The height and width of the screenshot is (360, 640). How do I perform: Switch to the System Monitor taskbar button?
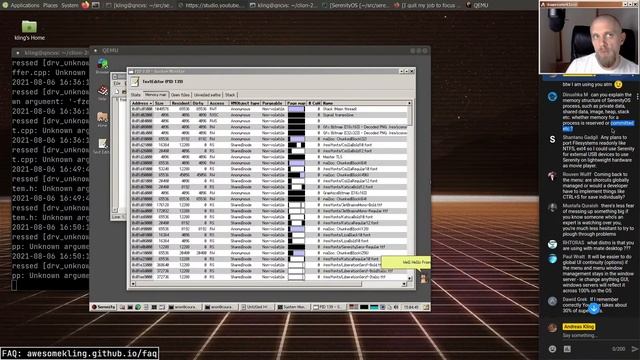(x=294, y=307)
